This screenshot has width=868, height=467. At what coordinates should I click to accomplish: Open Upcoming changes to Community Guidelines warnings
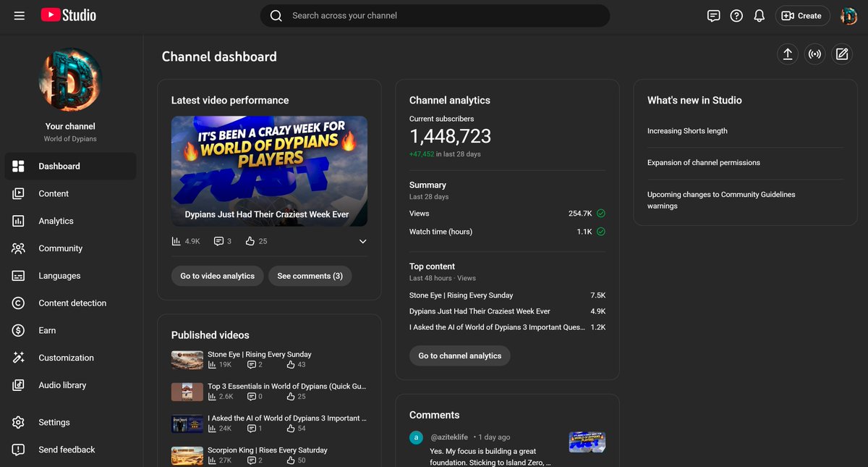click(721, 200)
